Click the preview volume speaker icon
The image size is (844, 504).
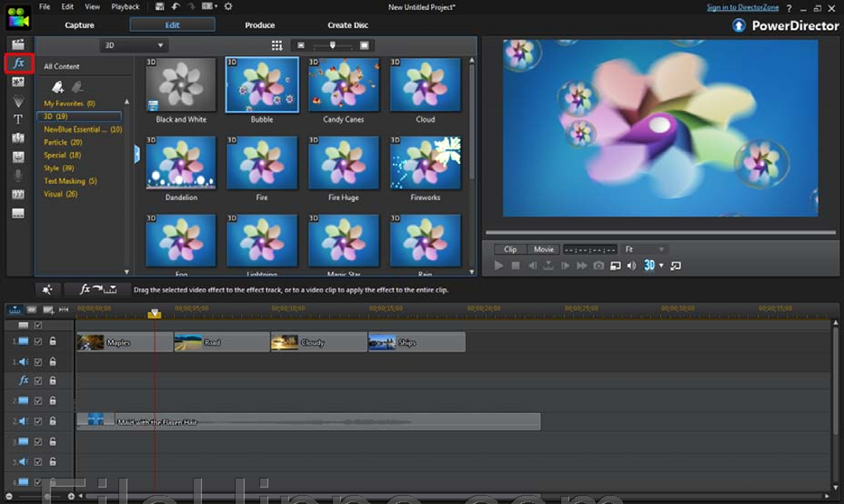[632, 266]
